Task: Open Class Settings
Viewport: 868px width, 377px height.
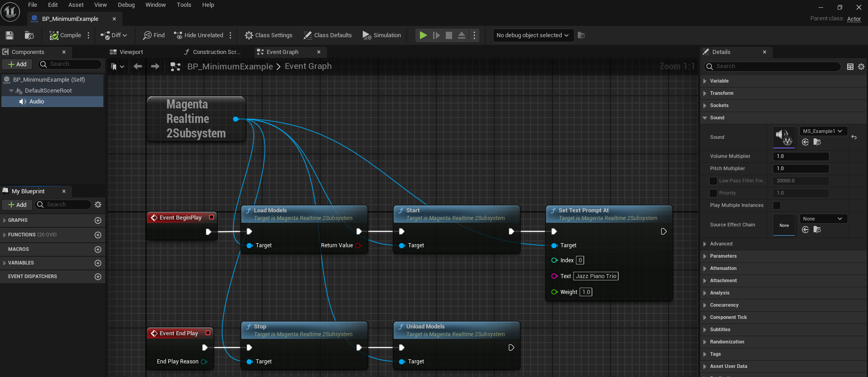Action: tap(268, 35)
